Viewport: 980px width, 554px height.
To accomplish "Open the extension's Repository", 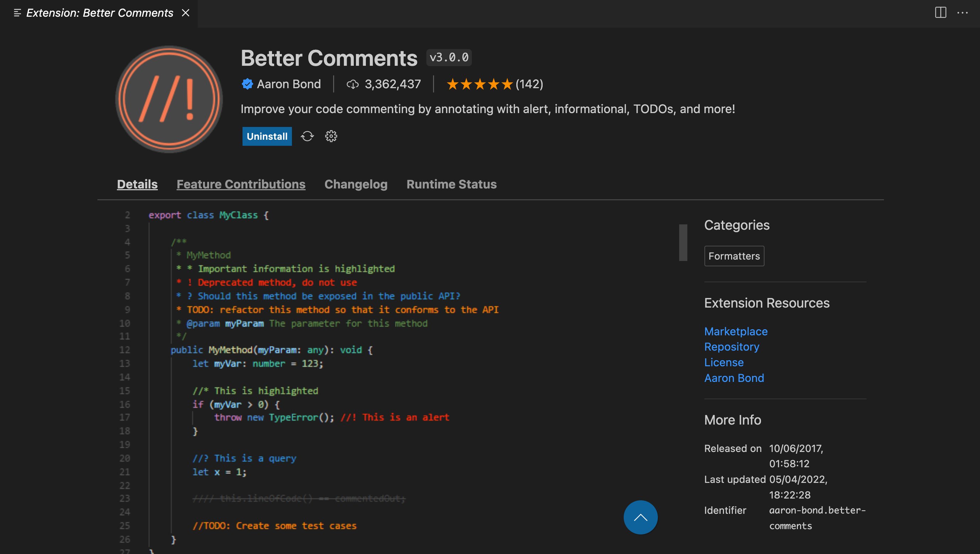I will (731, 347).
